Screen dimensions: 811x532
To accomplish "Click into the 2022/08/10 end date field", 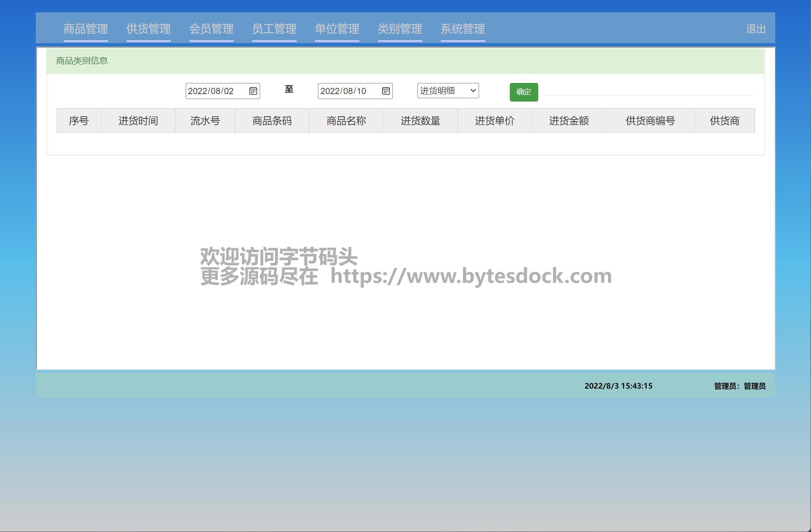I will [346, 91].
